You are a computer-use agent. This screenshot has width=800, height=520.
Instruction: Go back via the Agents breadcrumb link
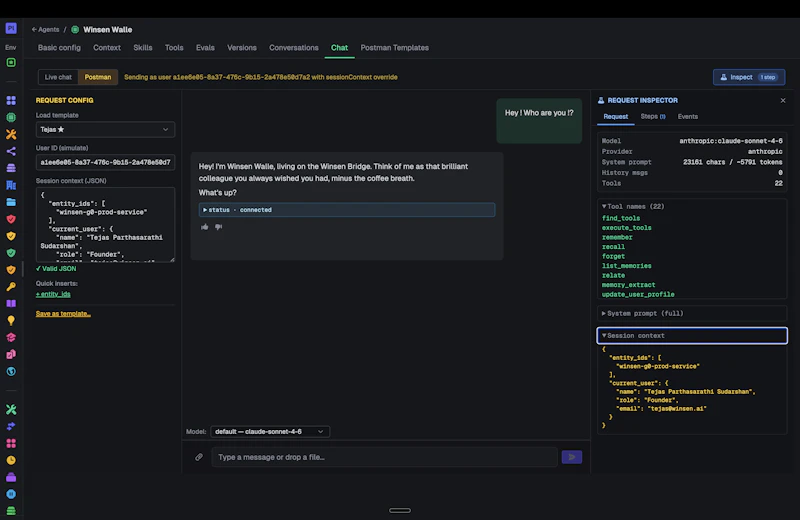click(x=45, y=30)
